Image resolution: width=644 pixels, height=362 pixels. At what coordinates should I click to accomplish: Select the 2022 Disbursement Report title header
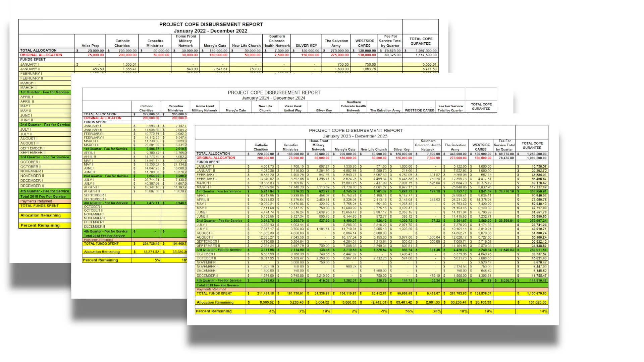[x=211, y=24]
